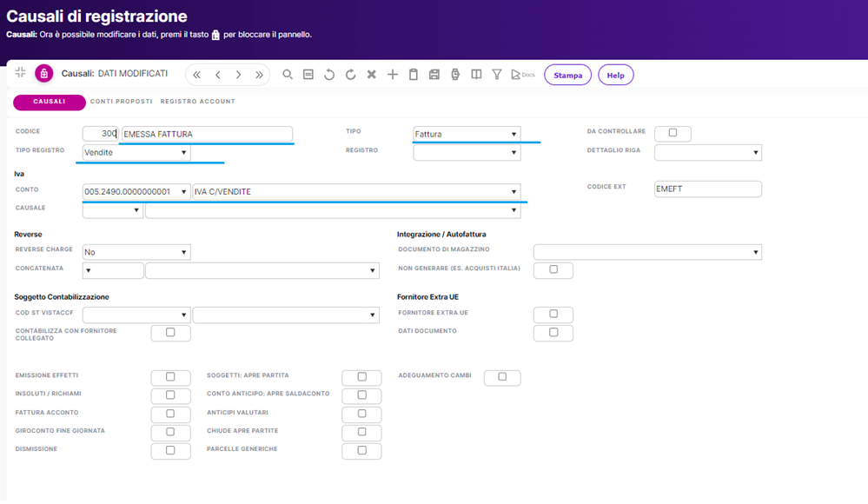Open the Documento di Magazzino dropdown
The height and width of the screenshot is (504, 868).
click(647, 252)
